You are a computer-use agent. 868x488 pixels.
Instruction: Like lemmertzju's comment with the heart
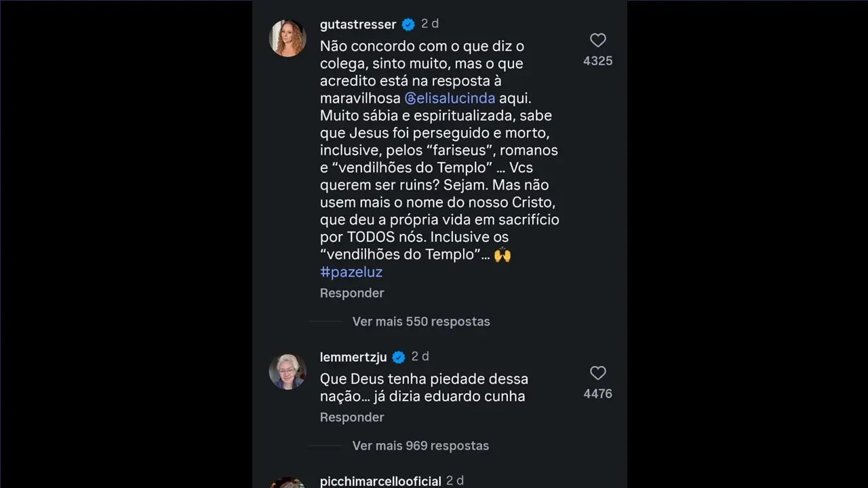click(x=597, y=373)
